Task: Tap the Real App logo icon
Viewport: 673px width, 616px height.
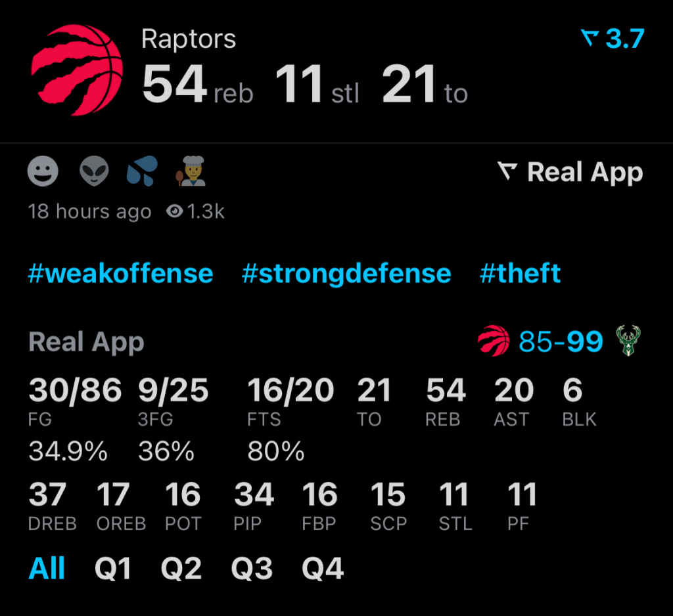Action: [507, 172]
